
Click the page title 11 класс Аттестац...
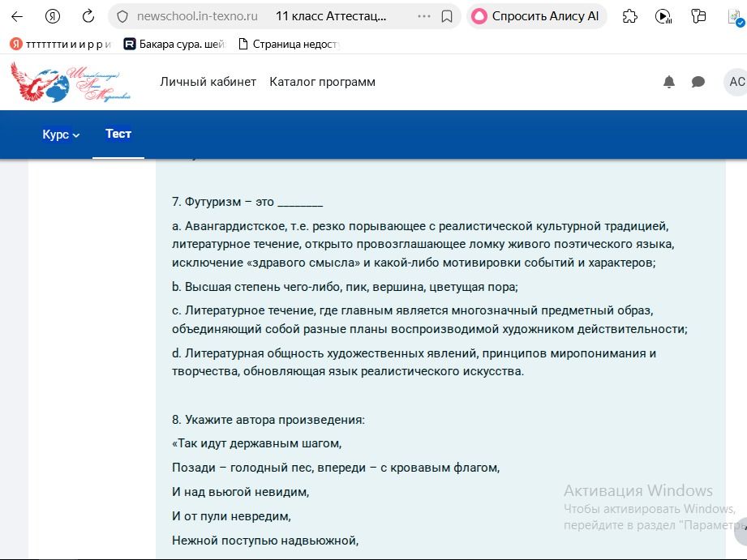tap(331, 16)
